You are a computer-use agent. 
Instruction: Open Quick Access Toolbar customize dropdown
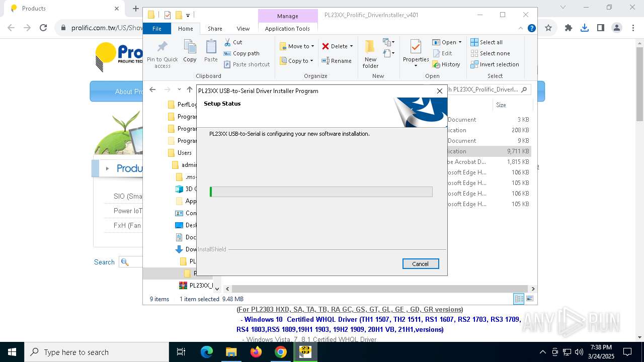[x=188, y=15]
